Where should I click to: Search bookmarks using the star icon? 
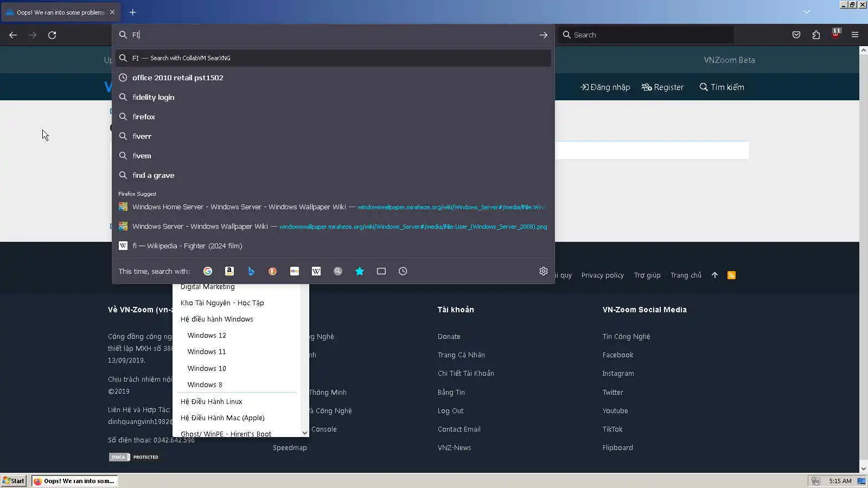(x=360, y=271)
